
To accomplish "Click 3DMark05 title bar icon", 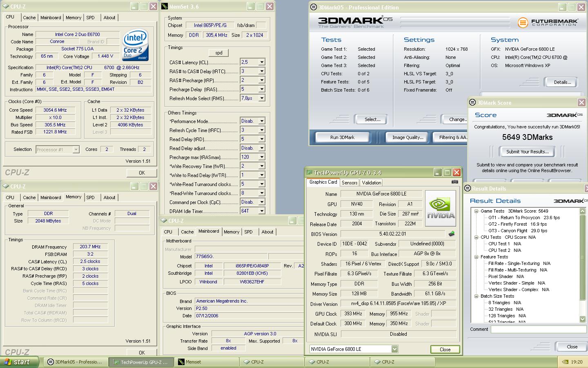I will (314, 7).
